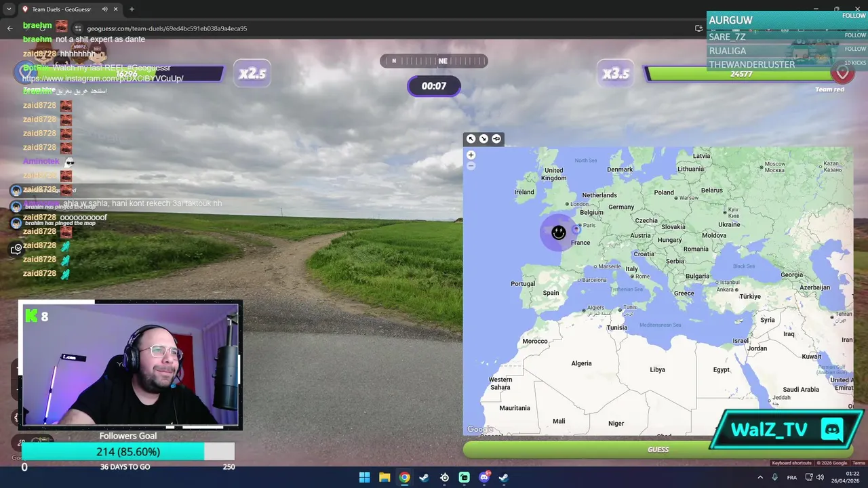Open second Steam icon at taskbar end
Viewport: 868px width, 488px height.
point(504,477)
